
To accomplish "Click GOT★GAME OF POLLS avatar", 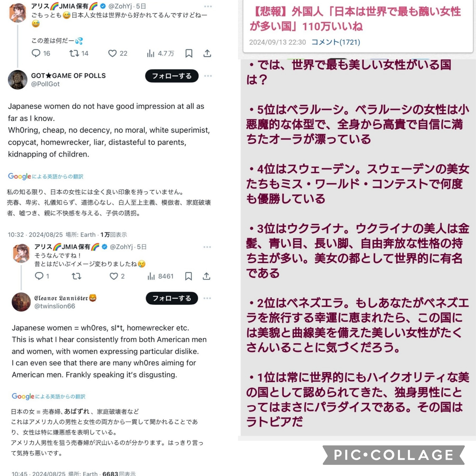I will click(x=17, y=80).
